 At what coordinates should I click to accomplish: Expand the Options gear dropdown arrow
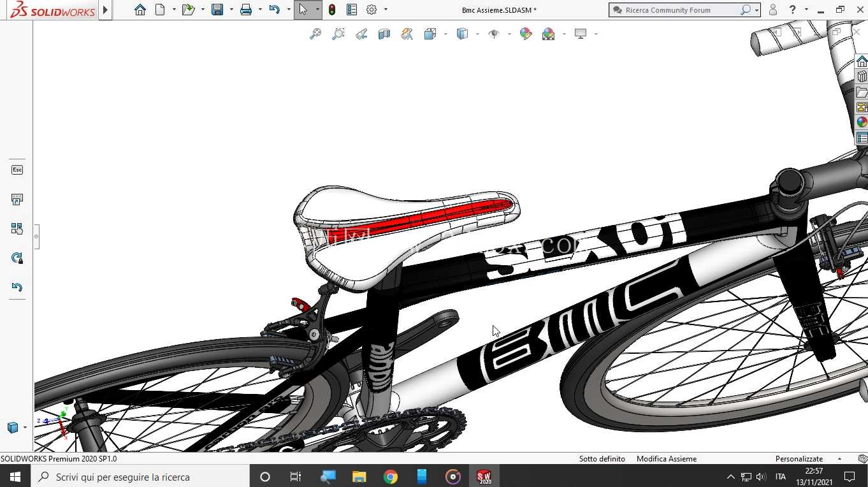(386, 10)
